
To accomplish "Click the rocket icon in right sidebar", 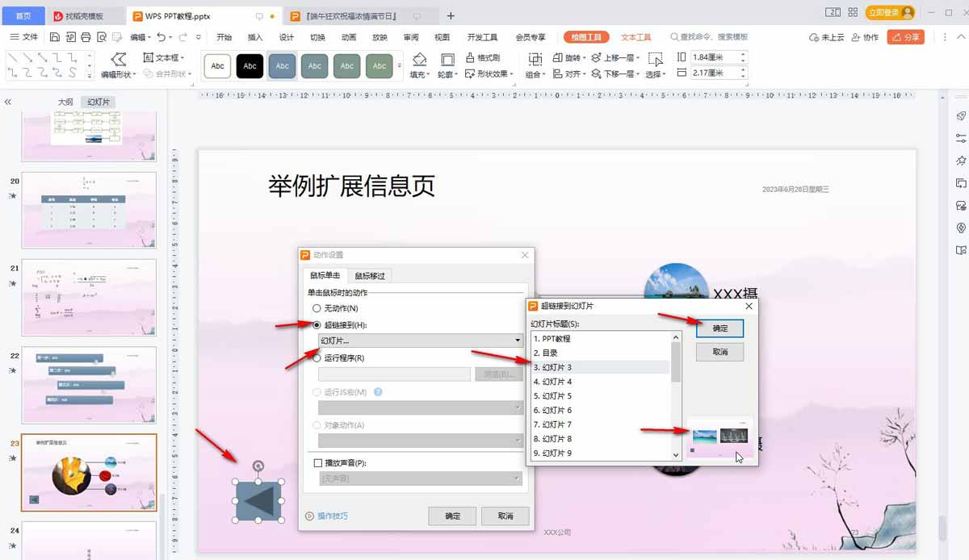I will pyautogui.click(x=961, y=116).
